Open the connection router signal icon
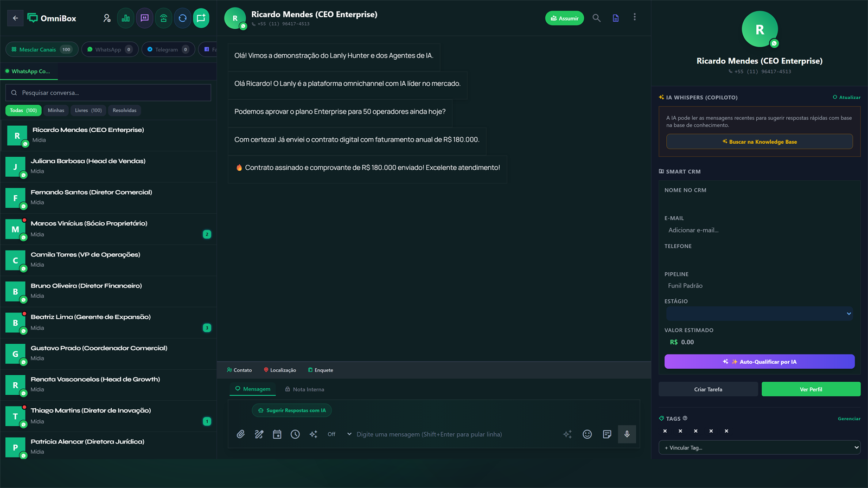 tap(163, 18)
